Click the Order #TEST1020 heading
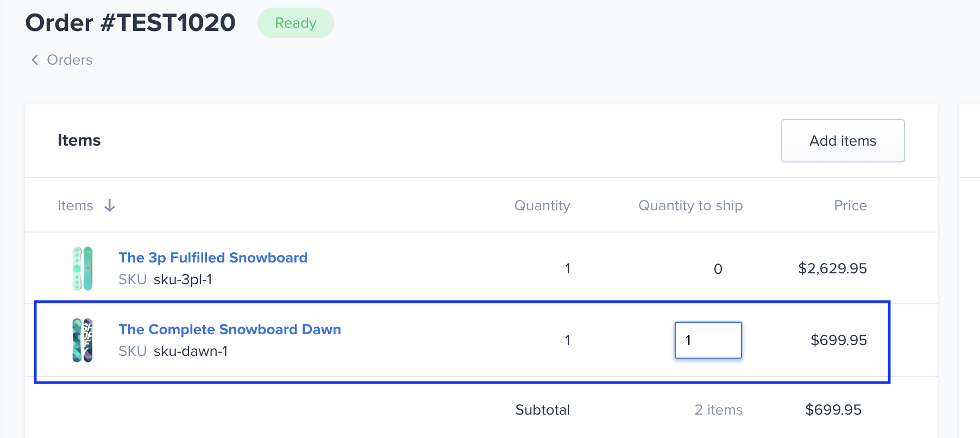The image size is (980, 438). tap(130, 23)
